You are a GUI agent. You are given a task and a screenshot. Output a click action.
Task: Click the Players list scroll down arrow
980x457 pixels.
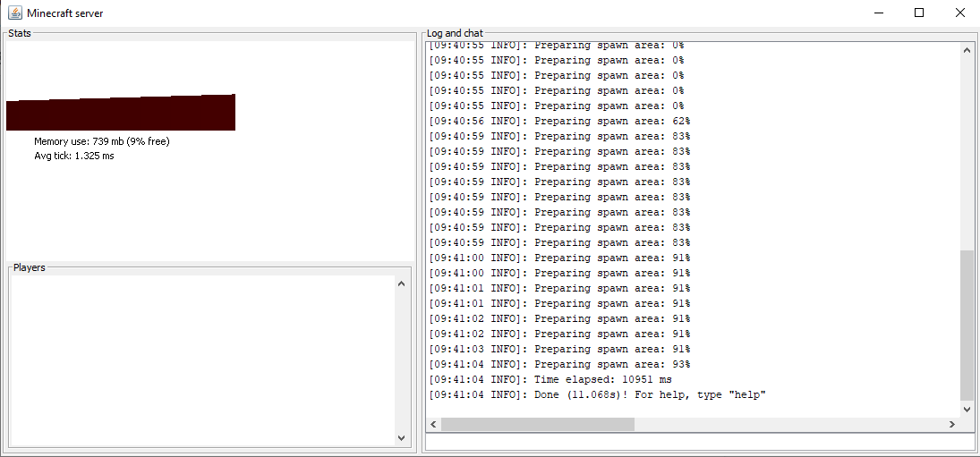point(401,437)
